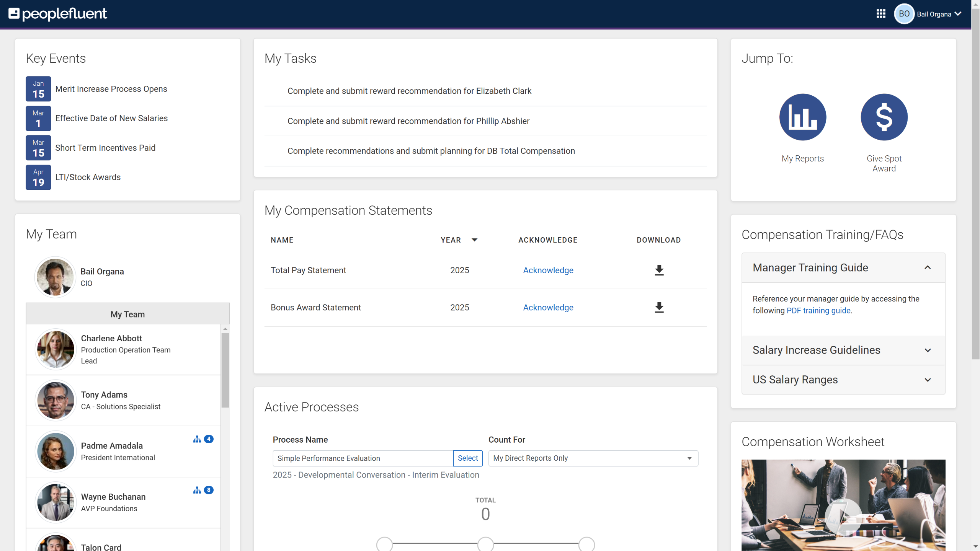980x551 pixels.
Task: Sort statements by the Year column arrow
Action: 474,240
